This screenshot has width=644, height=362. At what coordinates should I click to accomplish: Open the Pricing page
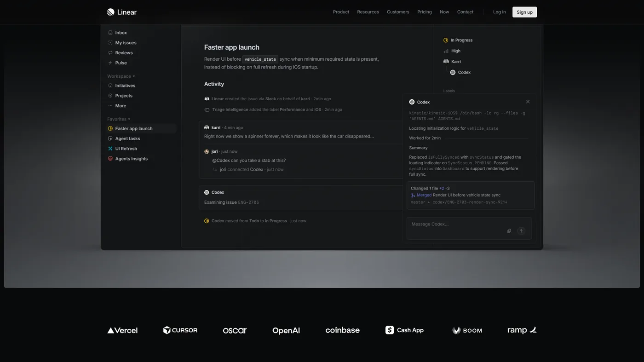point(425,12)
